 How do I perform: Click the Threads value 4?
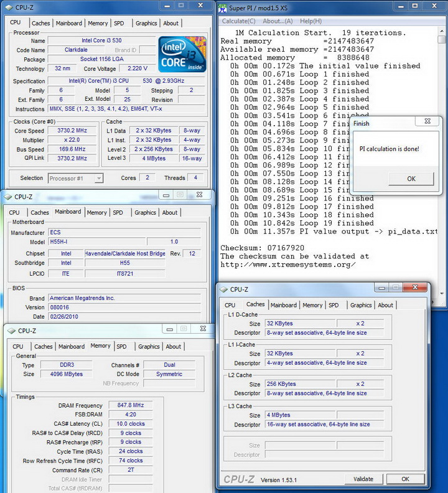pyautogui.click(x=195, y=177)
